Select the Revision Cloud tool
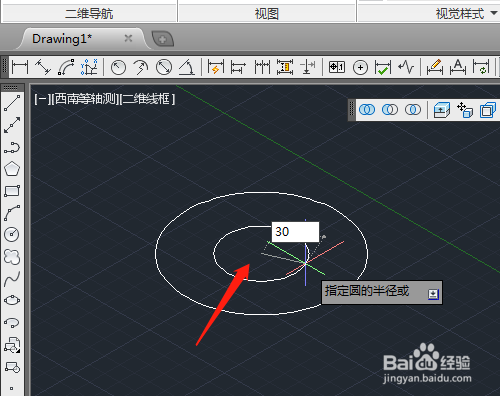The image size is (500, 396). coord(12,257)
